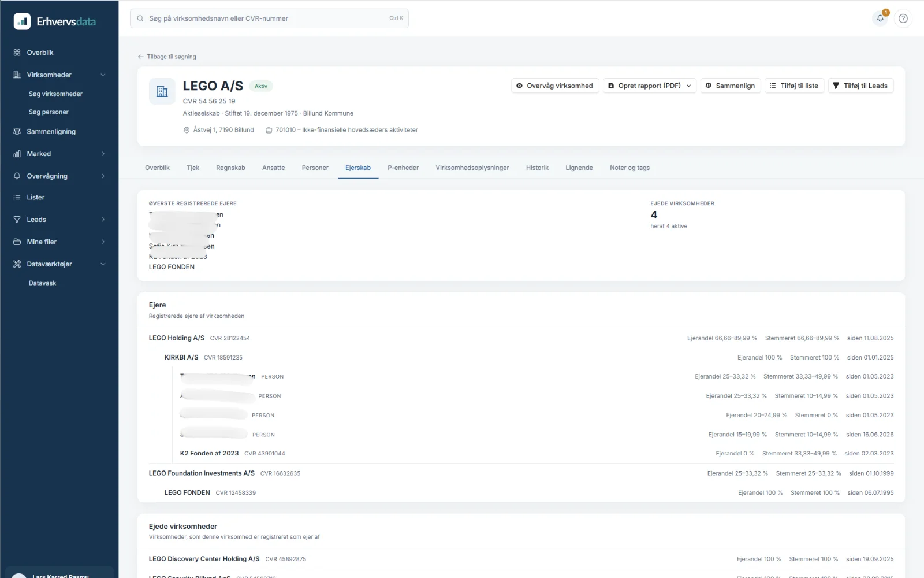The width and height of the screenshot is (924, 578).
Task: Open the Noter og tags tab
Action: [629, 168]
